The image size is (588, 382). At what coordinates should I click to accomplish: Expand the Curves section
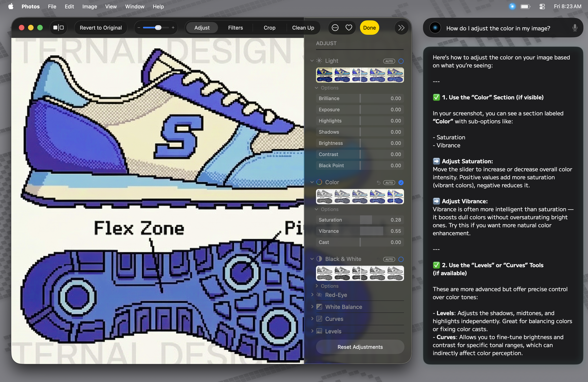(312, 319)
